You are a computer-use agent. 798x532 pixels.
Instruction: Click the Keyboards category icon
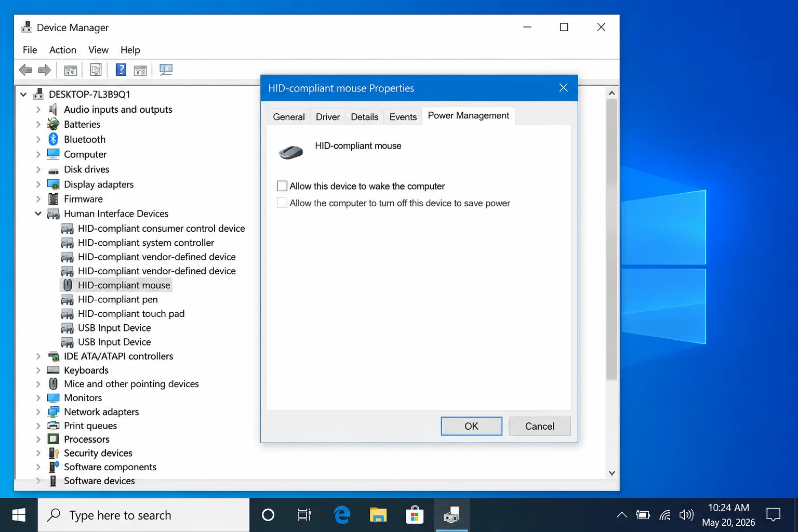[x=53, y=370]
